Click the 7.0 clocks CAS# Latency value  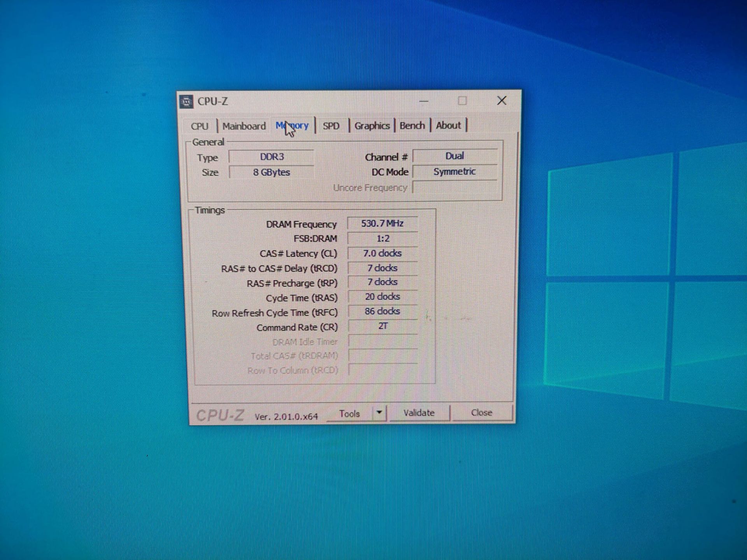383,253
